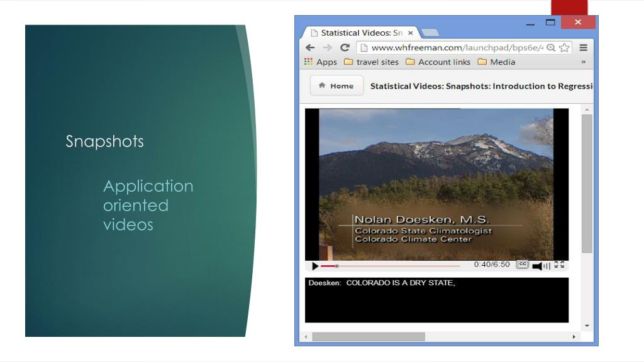Enter fullscreen video mode

click(x=559, y=265)
